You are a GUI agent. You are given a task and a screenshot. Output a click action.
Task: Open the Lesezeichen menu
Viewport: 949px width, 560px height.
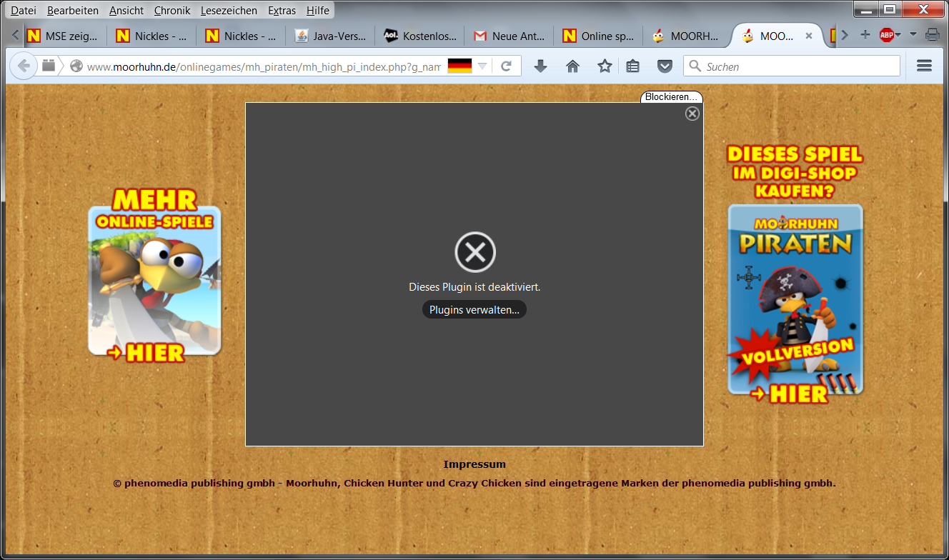229,11
